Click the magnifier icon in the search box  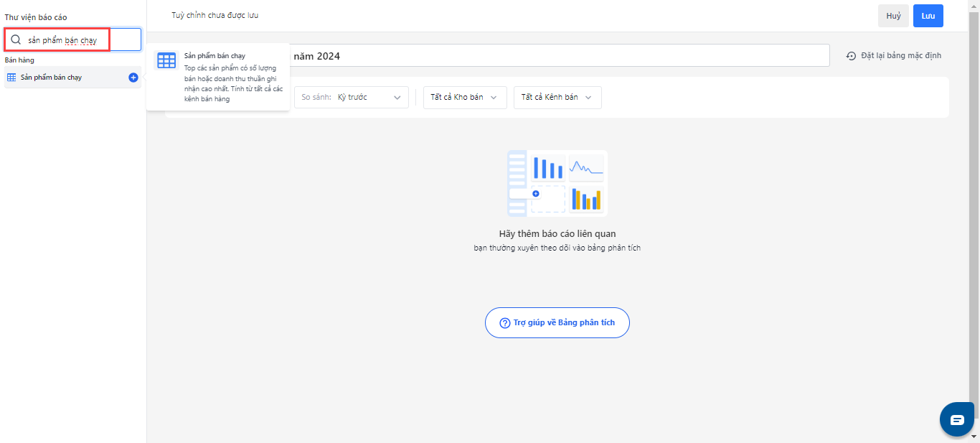(x=15, y=40)
